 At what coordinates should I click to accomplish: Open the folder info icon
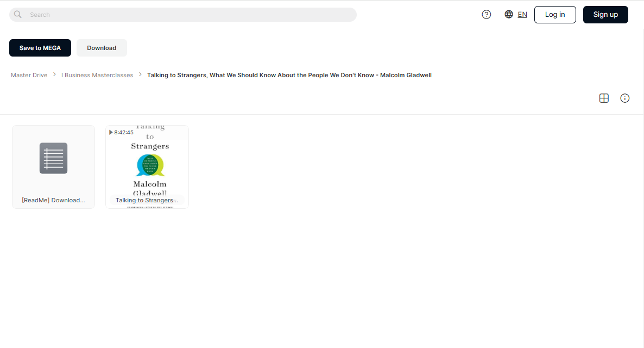point(624,98)
